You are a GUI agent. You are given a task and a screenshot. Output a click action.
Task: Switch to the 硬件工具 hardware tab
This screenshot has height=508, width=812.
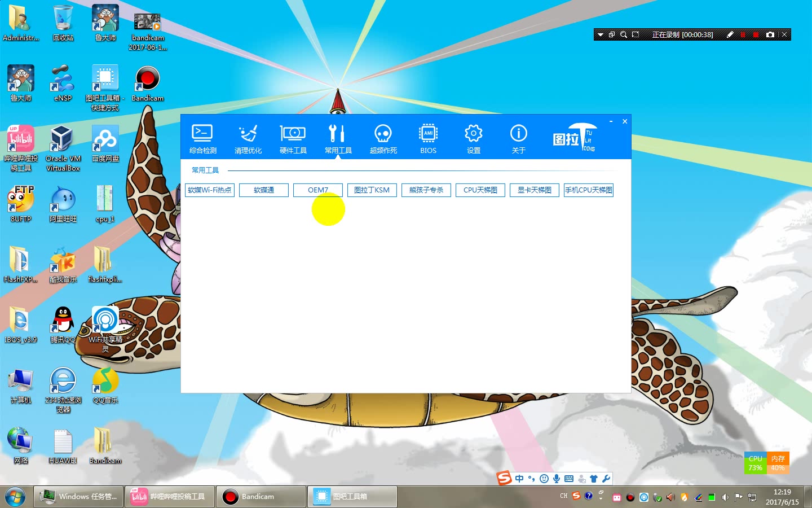point(293,139)
